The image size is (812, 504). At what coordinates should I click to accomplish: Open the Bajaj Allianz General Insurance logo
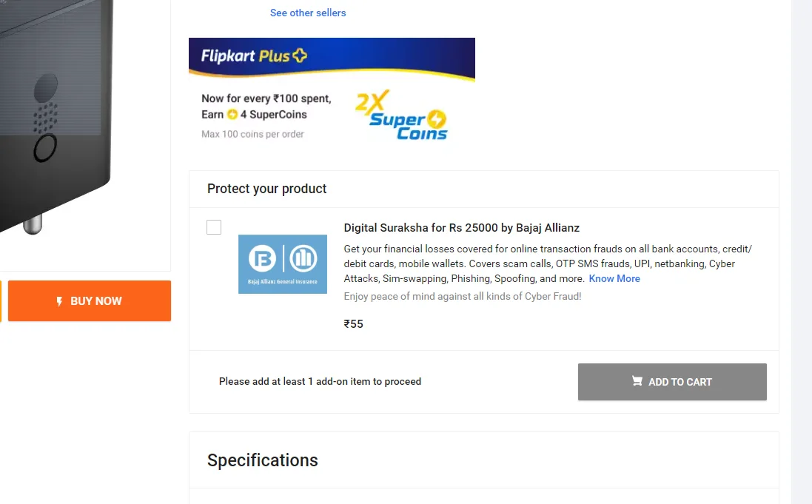tap(282, 263)
